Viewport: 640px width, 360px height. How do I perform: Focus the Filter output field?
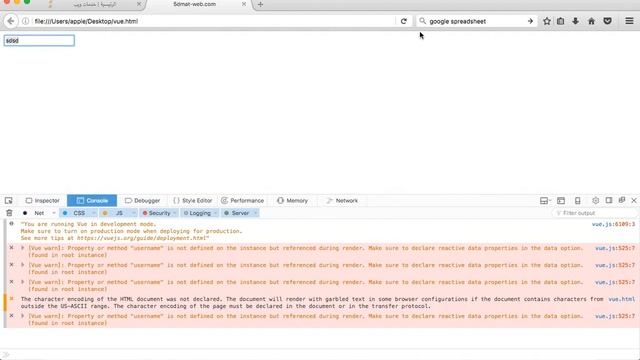[x=595, y=213]
